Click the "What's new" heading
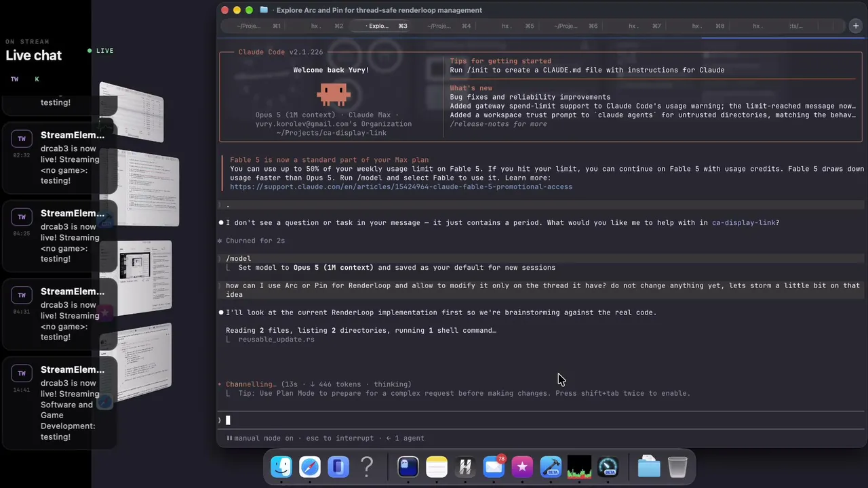The image size is (868, 488). point(471,88)
